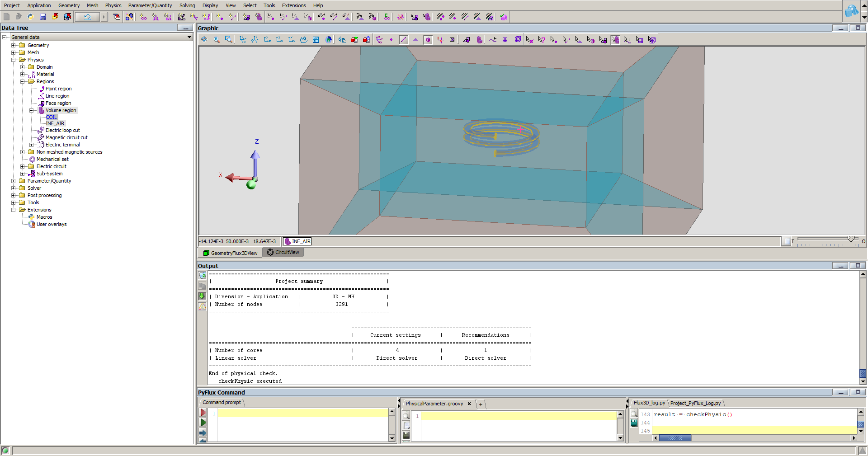Expand the Mesh tree node
This screenshot has width=868, height=456.
13,52
